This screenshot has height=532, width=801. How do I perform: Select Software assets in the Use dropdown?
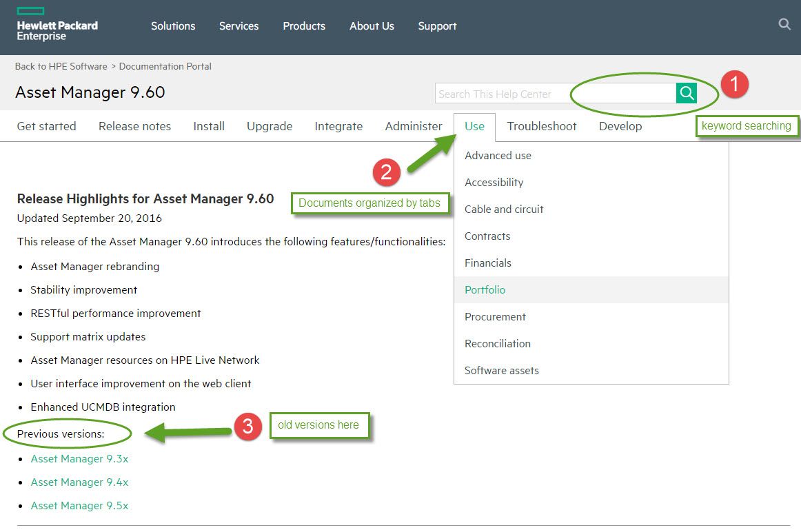click(x=591, y=371)
